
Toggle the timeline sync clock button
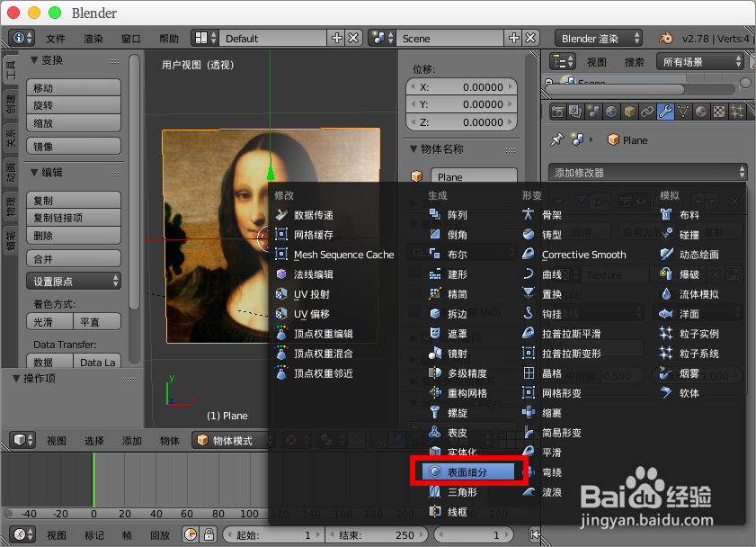[x=191, y=534]
